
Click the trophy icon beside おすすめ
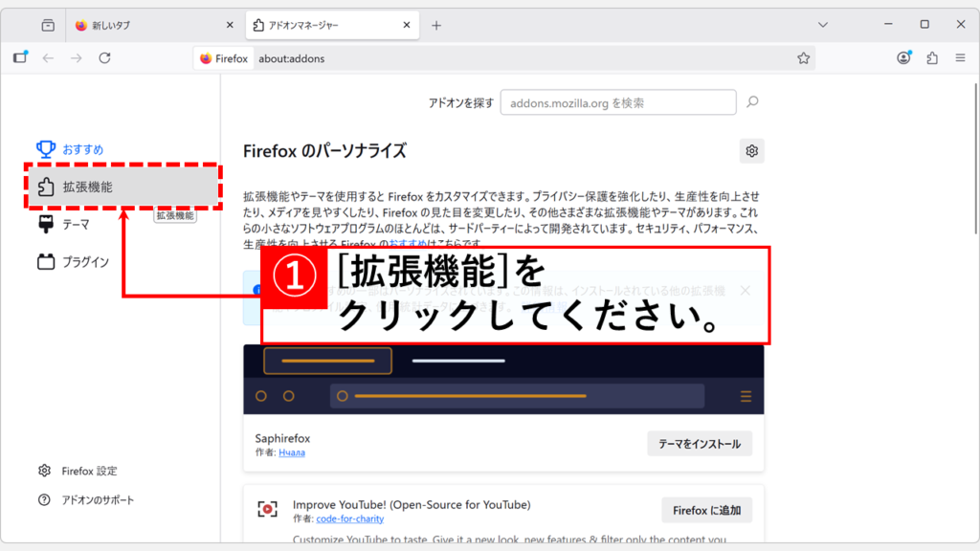coord(46,149)
